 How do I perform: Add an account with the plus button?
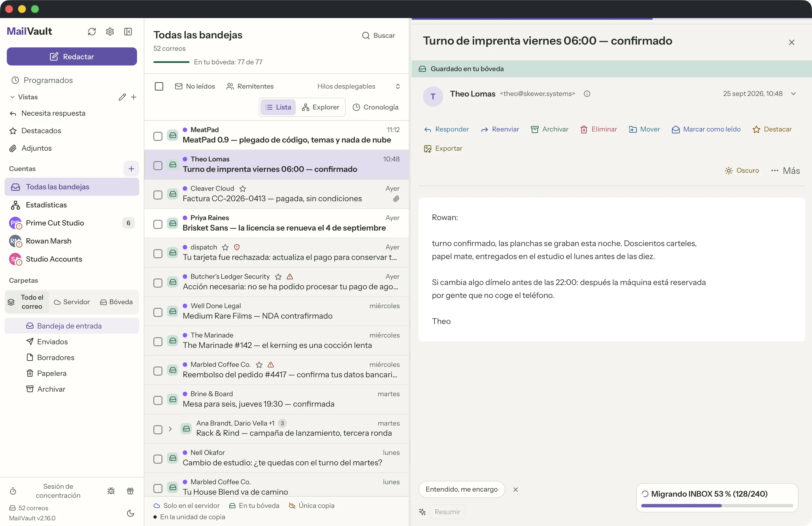click(131, 169)
